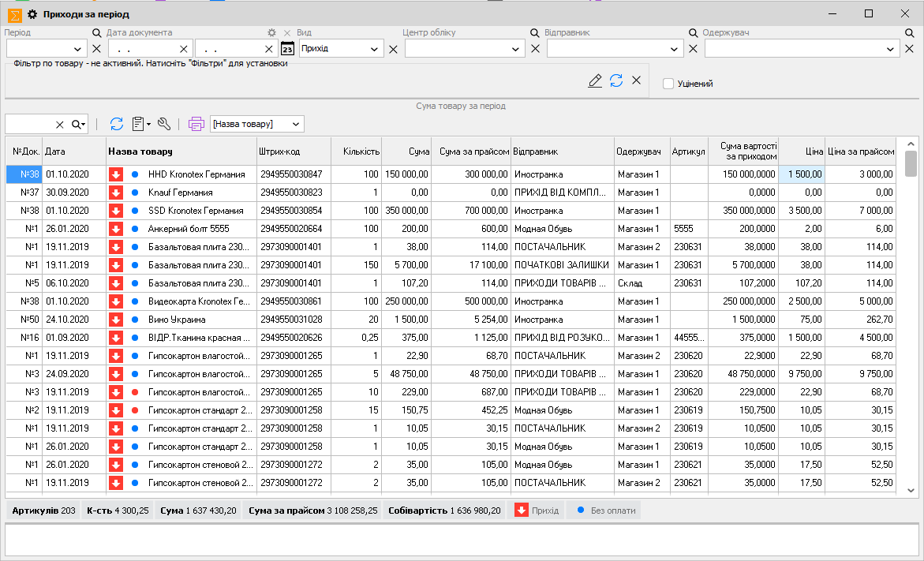Click the print icon in grid toolbar
This screenshot has width=924, height=561.
click(x=196, y=124)
